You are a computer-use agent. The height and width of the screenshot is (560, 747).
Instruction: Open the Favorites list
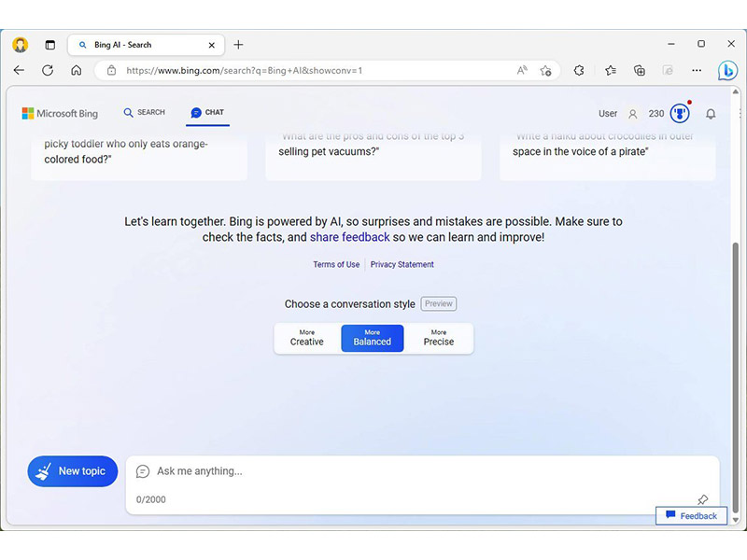611,71
